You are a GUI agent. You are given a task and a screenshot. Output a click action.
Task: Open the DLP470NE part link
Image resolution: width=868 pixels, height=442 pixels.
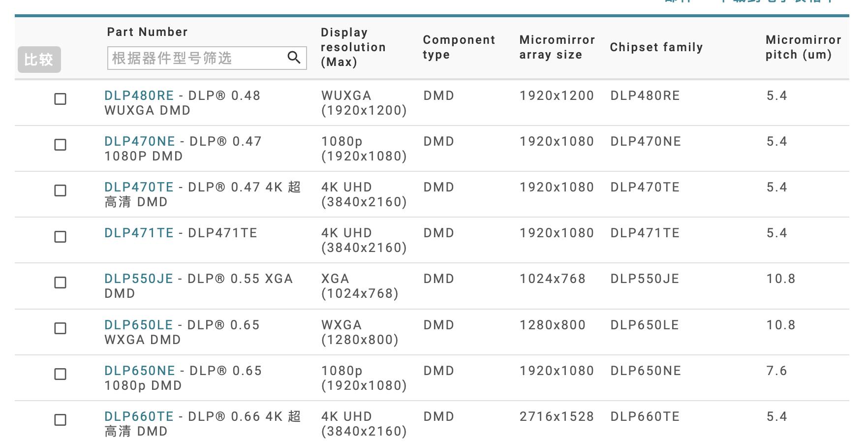coord(139,141)
